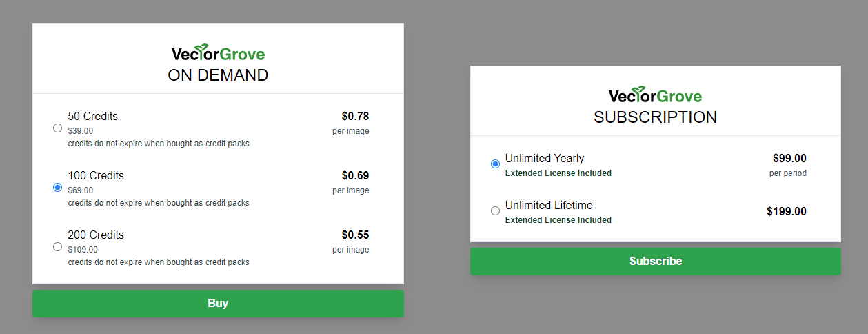Click the 50 Credits label text
Image resolution: width=868 pixels, height=334 pixels.
(92, 116)
